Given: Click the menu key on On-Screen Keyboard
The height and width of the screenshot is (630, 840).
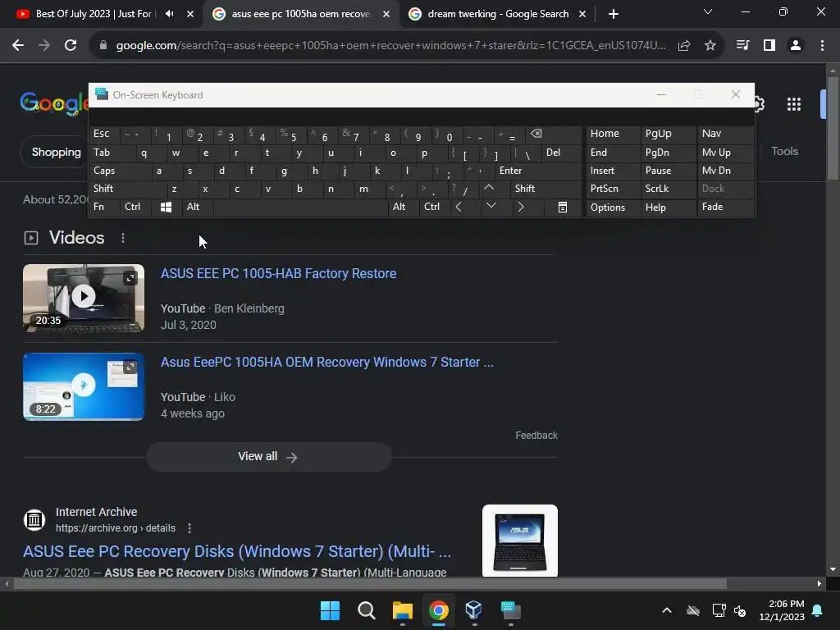Looking at the screenshot, I should (562, 207).
